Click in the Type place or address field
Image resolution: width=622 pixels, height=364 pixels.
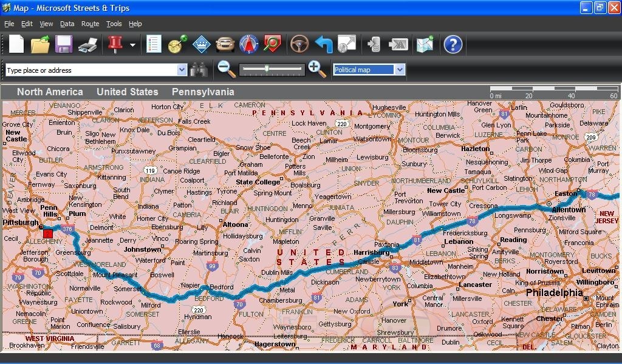pos(91,70)
